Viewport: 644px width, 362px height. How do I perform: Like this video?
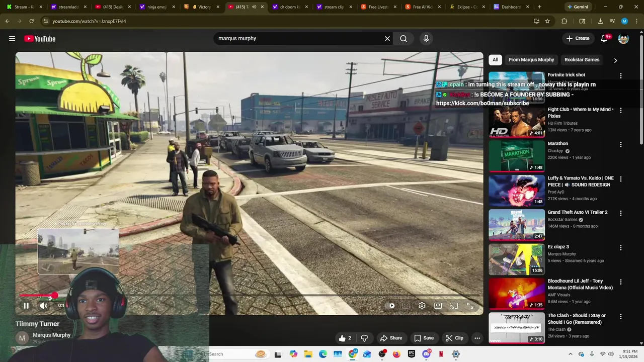[345, 338]
